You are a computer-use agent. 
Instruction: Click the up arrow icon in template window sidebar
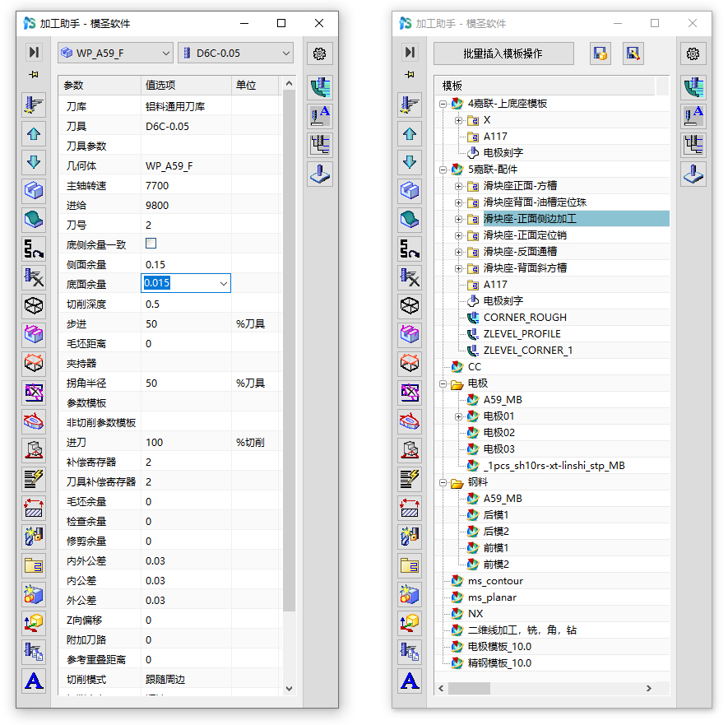tap(410, 133)
